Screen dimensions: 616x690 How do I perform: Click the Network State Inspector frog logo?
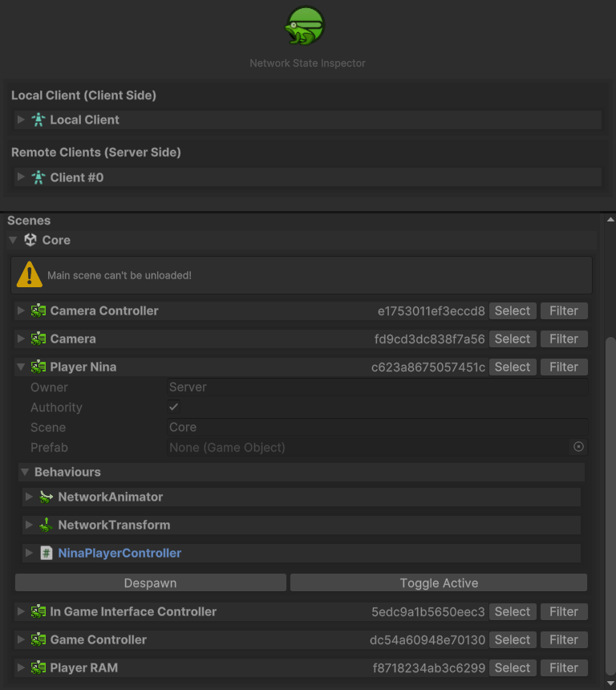[x=307, y=26]
